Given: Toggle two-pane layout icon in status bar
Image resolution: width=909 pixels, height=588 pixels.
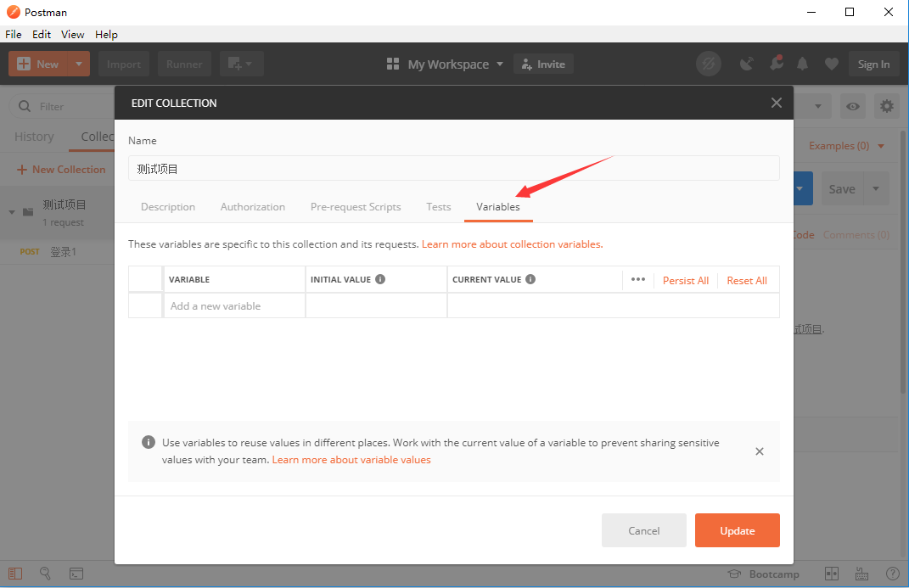Looking at the screenshot, I should [831, 574].
